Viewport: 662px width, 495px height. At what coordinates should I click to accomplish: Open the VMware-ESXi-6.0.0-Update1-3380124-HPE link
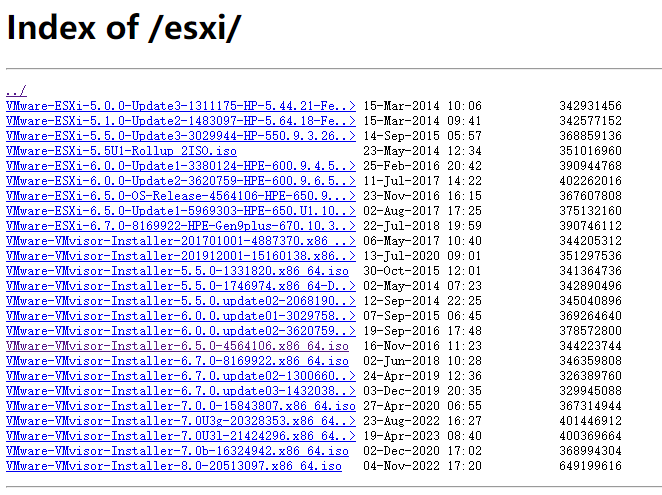[181, 166]
